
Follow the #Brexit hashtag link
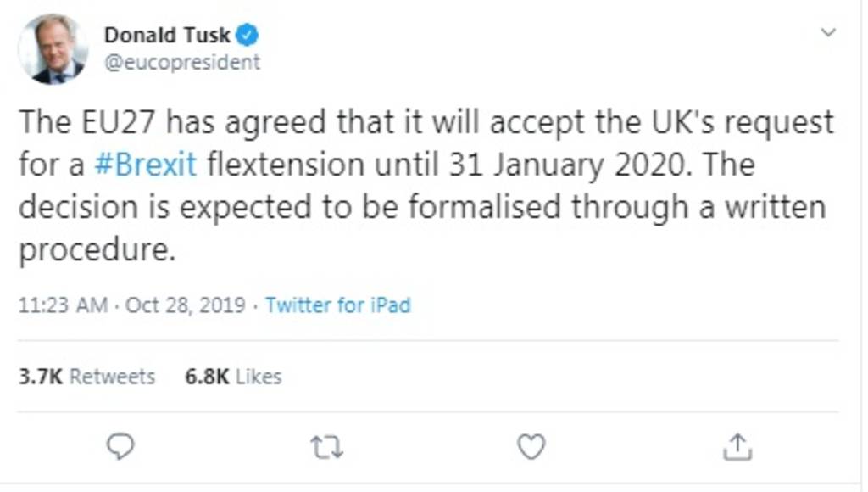pyautogui.click(x=145, y=163)
